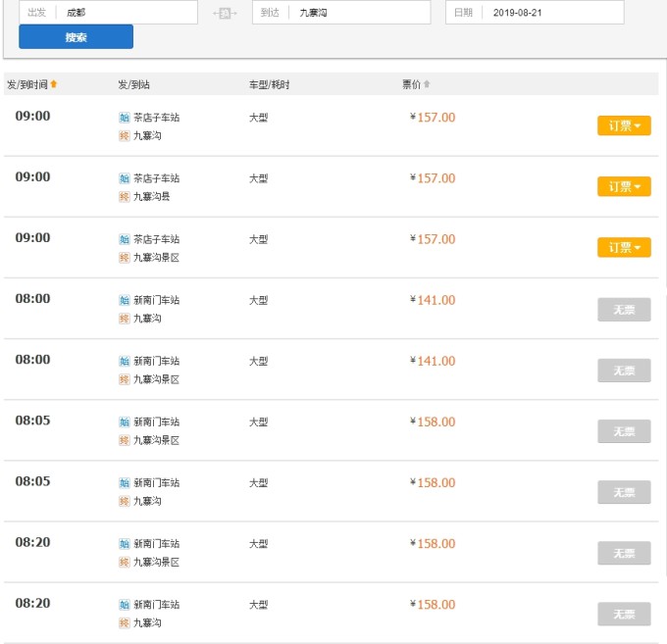
Task: Click 终 icon in 08:05 九寨沟景区 row
Action: [x=125, y=440]
